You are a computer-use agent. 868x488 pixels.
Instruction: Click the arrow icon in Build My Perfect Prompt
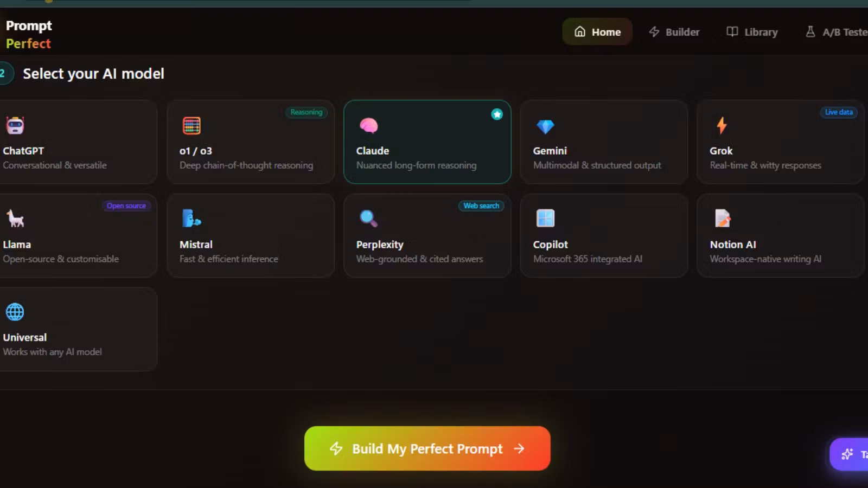point(519,448)
